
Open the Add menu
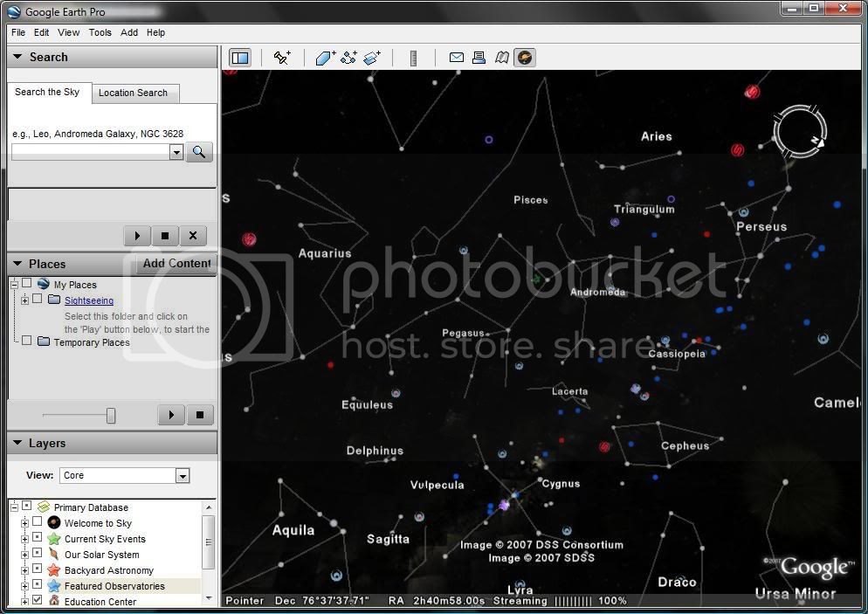(x=129, y=32)
